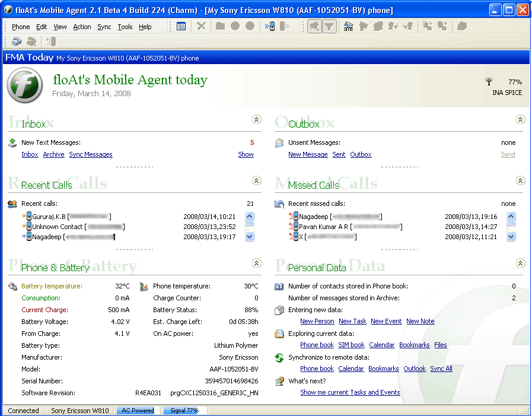Image resolution: width=532 pixels, height=416 pixels.
Task: Click the arrow-and-phone icon in second toolbar row
Action: point(51,42)
